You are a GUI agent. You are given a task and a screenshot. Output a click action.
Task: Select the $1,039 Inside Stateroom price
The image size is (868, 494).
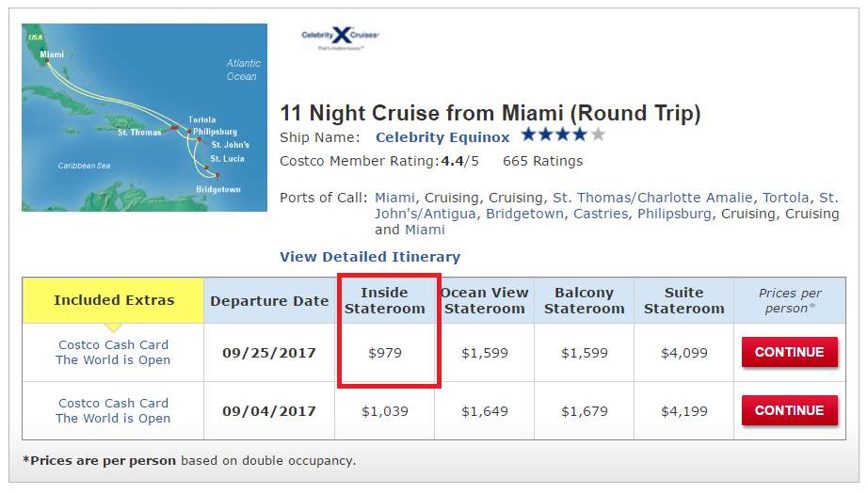pos(385,410)
